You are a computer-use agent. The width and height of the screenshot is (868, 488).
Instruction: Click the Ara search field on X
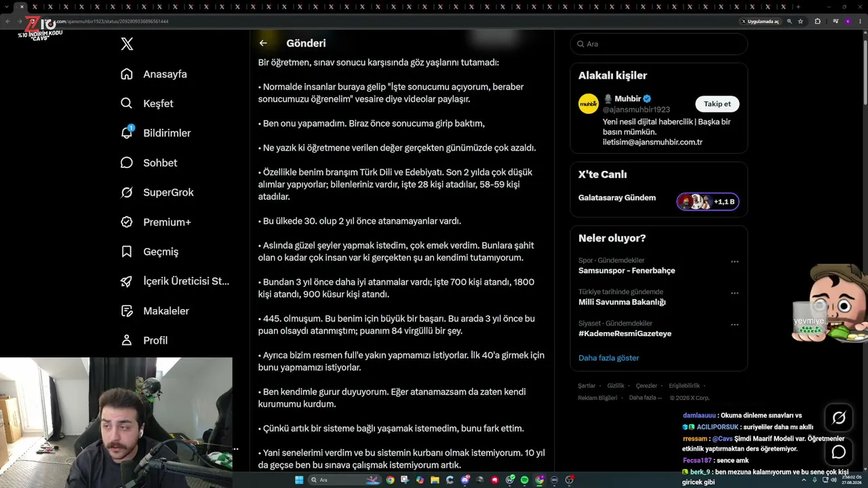658,43
